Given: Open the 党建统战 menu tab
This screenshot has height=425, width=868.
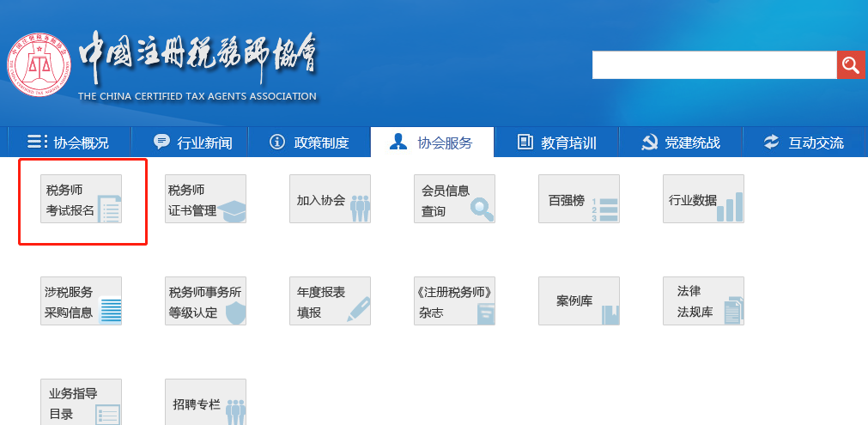Looking at the screenshot, I should click(680, 143).
